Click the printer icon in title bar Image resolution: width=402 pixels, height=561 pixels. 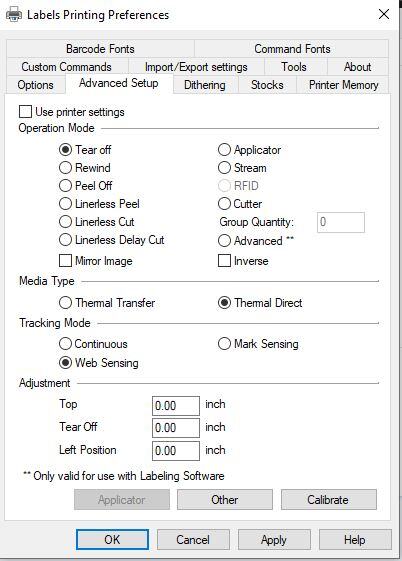[14, 15]
